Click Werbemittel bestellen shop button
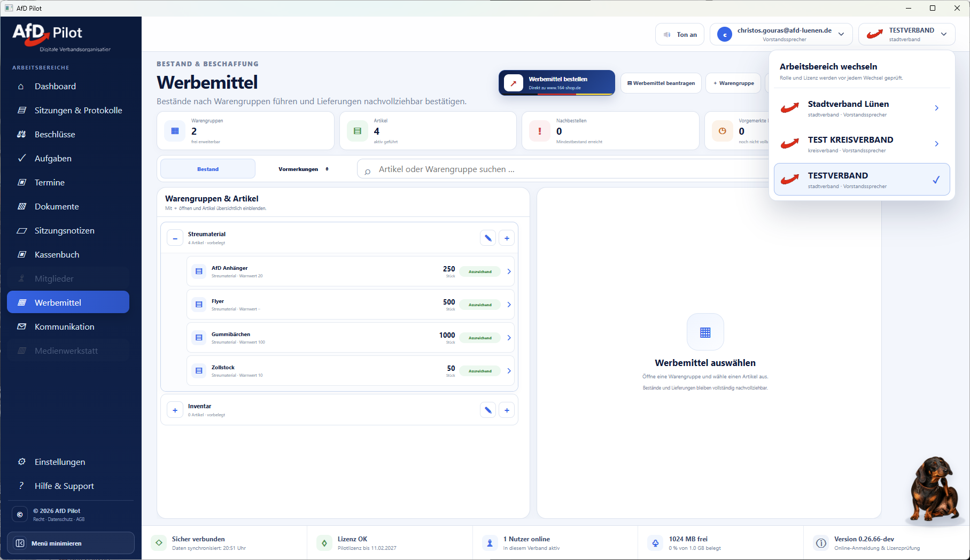Viewport: 970px width, 560px height. tap(557, 83)
